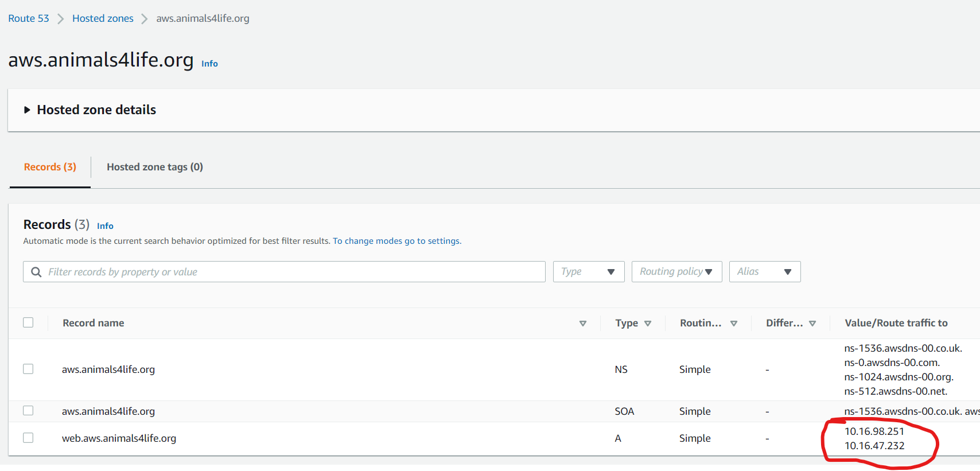The height and width of the screenshot is (471, 980).
Task: Select all records with header checkbox
Action: click(28, 322)
